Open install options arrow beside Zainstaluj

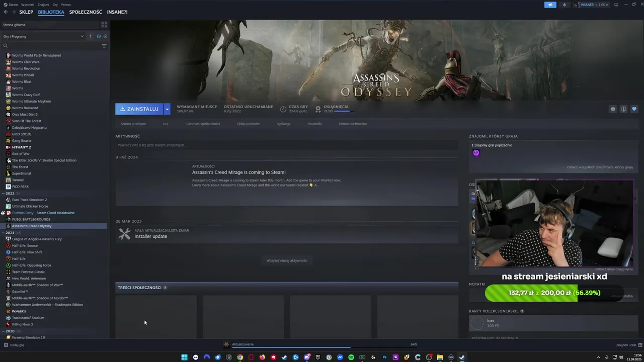pyautogui.click(x=167, y=109)
